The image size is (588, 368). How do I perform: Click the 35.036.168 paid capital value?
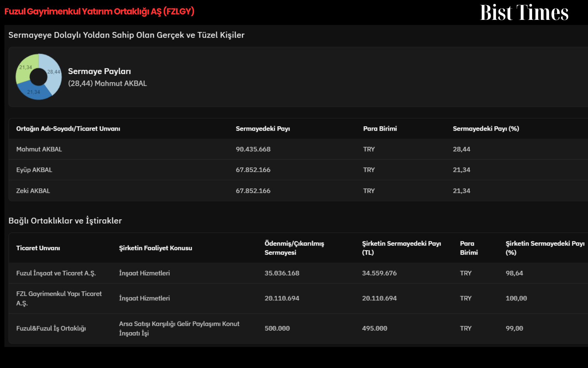tap(282, 273)
